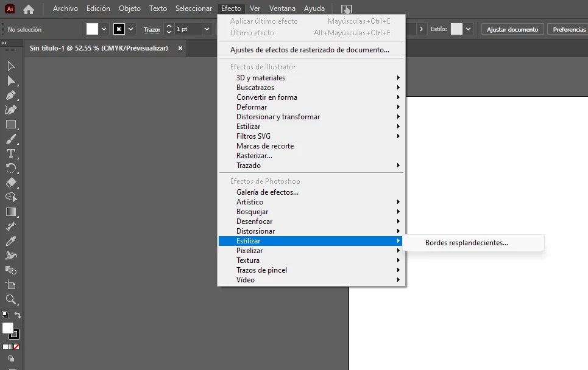This screenshot has height=370, width=588.
Task: Open the Edición menu
Action: (98, 9)
